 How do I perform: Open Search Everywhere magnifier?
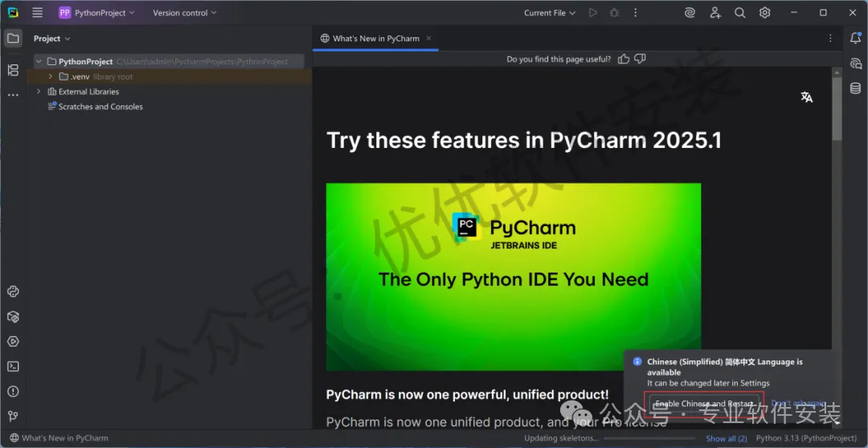point(740,12)
